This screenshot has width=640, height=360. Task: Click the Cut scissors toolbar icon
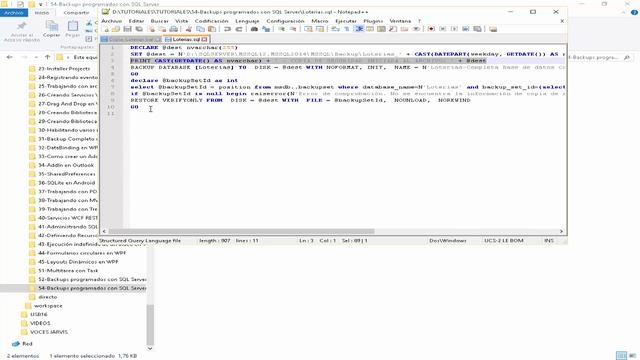[188, 29]
